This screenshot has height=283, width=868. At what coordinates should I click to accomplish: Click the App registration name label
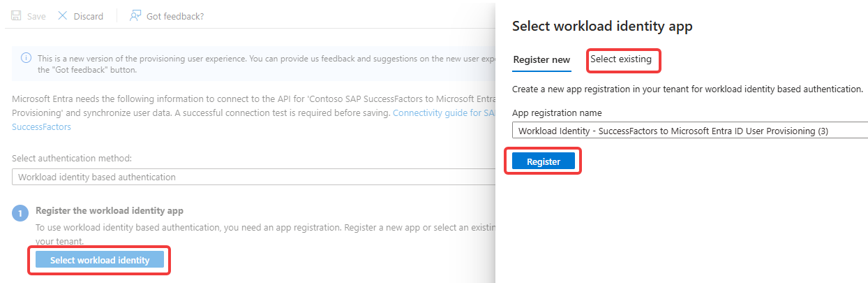tap(557, 113)
